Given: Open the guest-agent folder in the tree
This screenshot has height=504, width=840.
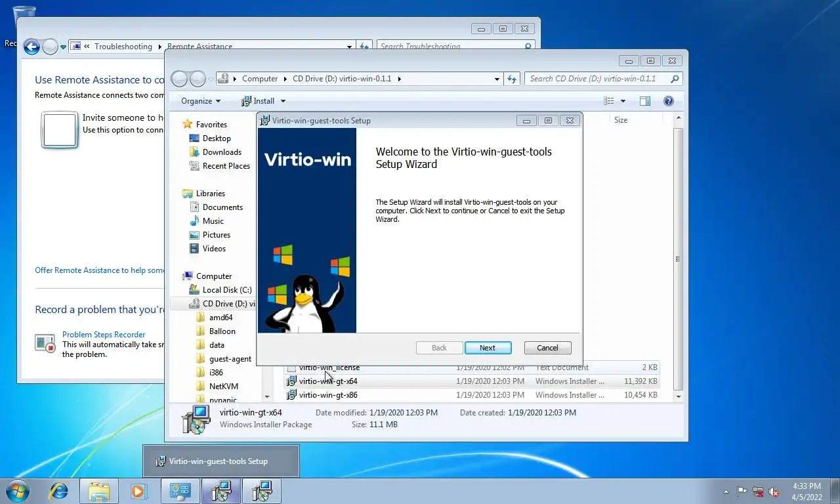Looking at the screenshot, I should coord(230,359).
